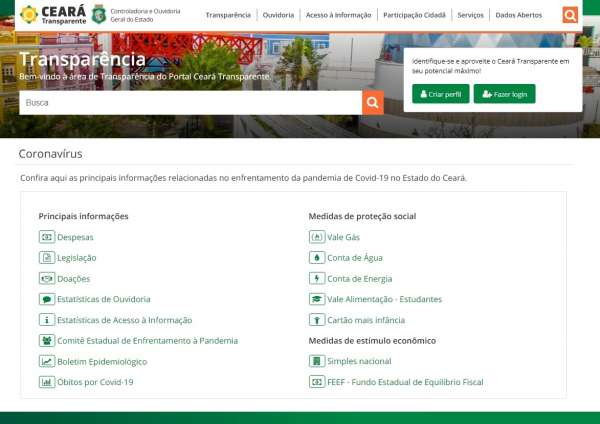The height and width of the screenshot is (424, 600).
Task: Click the orange search icon in header
Action: point(570,15)
